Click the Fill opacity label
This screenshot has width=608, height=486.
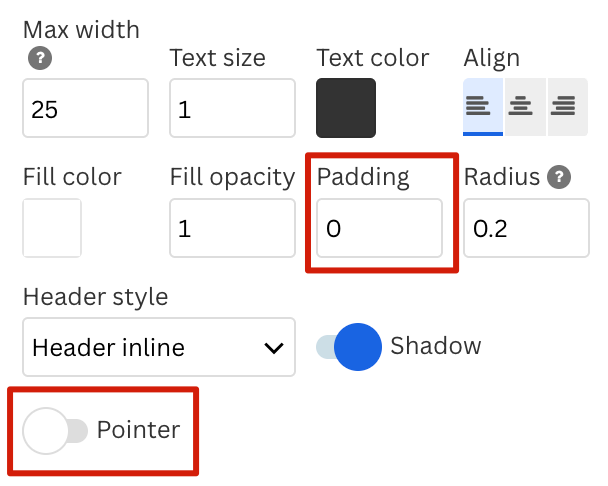[x=232, y=178]
